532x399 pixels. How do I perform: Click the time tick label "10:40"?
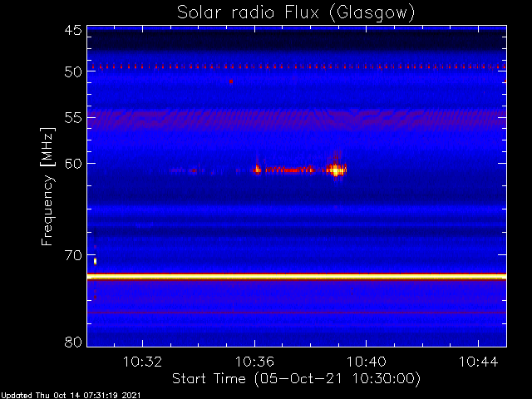click(367, 362)
